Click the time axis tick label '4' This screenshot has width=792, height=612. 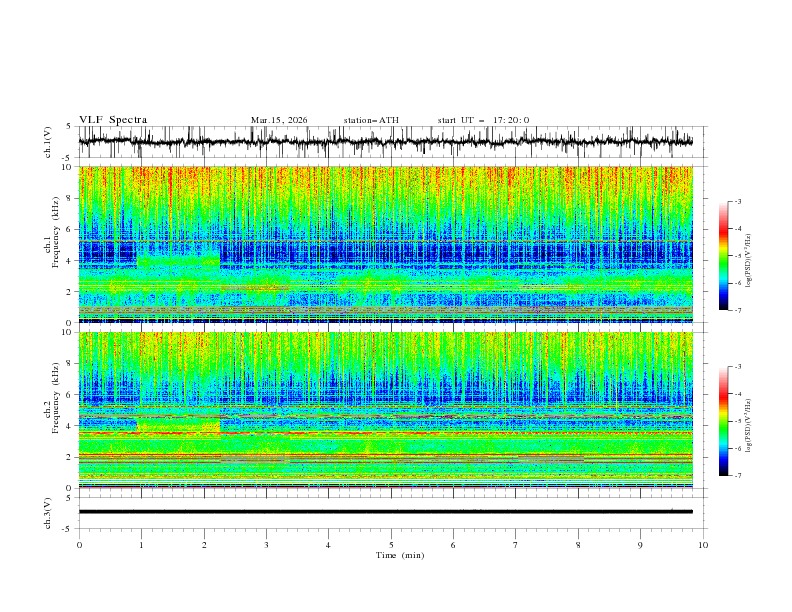tap(329, 545)
